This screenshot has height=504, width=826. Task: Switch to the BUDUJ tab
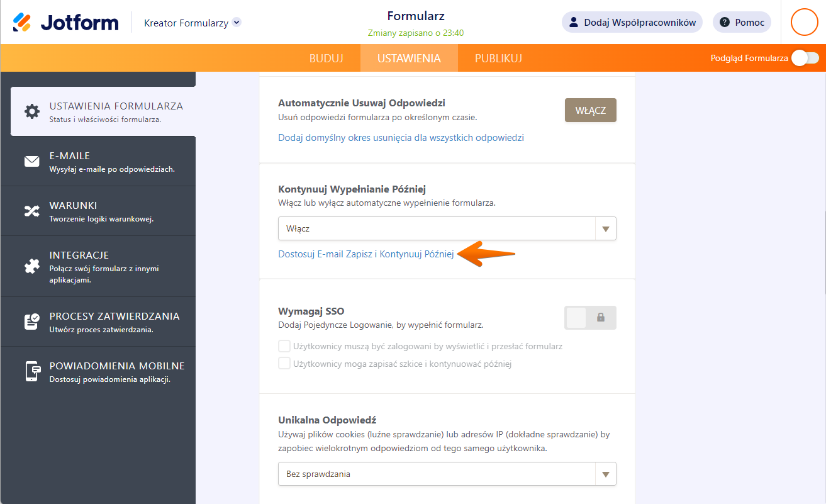click(326, 59)
